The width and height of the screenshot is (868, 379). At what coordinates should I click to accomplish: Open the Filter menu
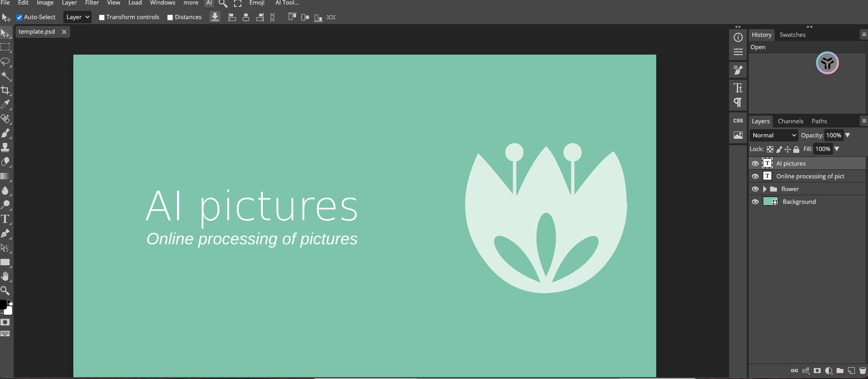pos(92,3)
